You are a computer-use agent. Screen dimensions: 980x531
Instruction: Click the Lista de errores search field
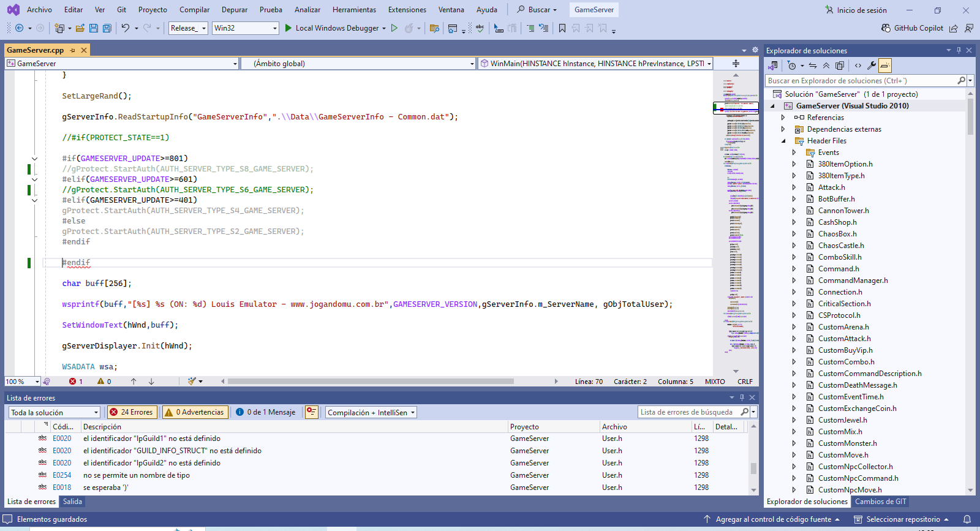(x=690, y=412)
